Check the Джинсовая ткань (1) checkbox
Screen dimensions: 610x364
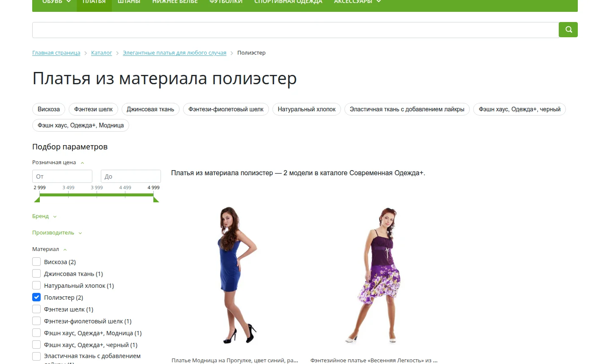pyautogui.click(x=36, y=274)
